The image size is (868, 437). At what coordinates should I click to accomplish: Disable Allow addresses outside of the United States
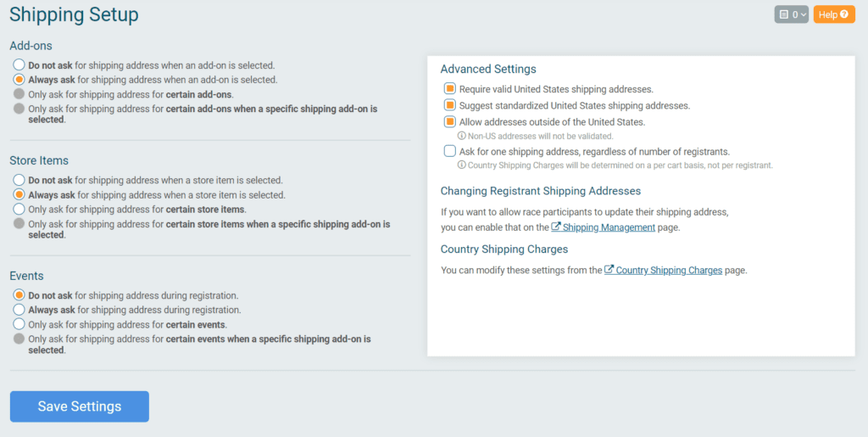click(449, 121)
